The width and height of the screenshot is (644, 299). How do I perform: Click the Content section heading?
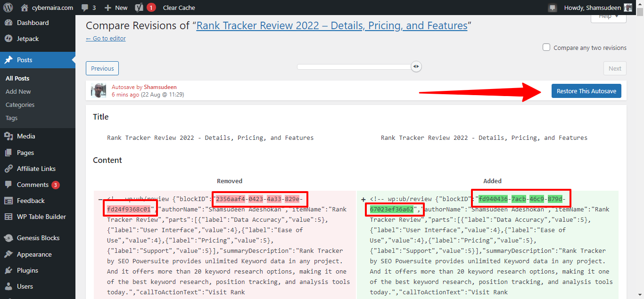point(107,160)
